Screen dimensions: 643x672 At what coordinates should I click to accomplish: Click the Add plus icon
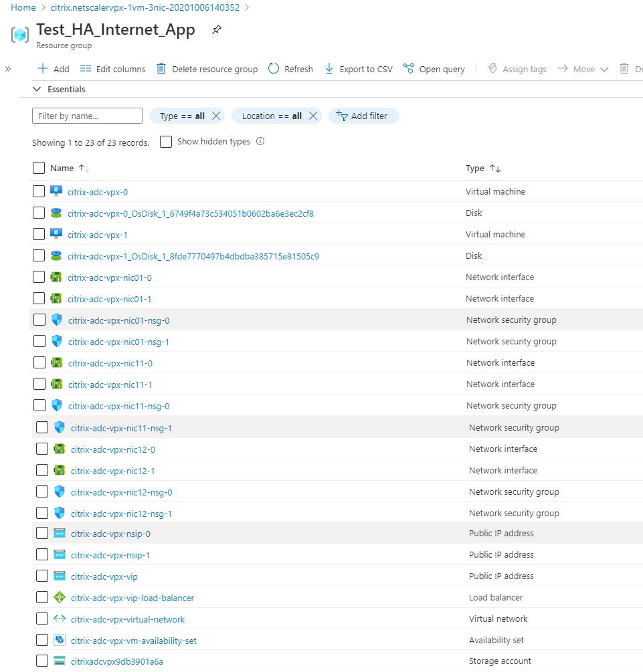point(42,69)
